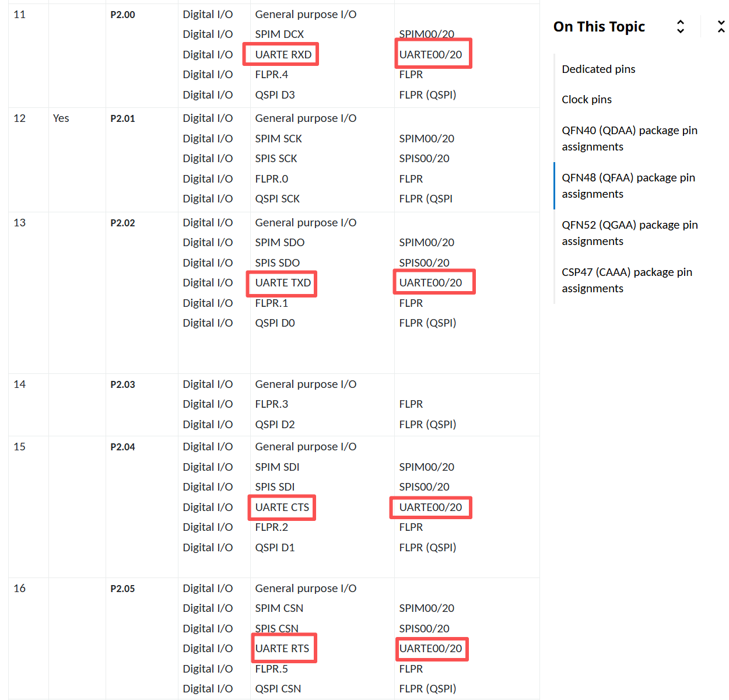The height and width of the screenshot is (700, 729).
Task: Select QFN48 (QFAA) package pin assignments
Action: tap(628, 185)
